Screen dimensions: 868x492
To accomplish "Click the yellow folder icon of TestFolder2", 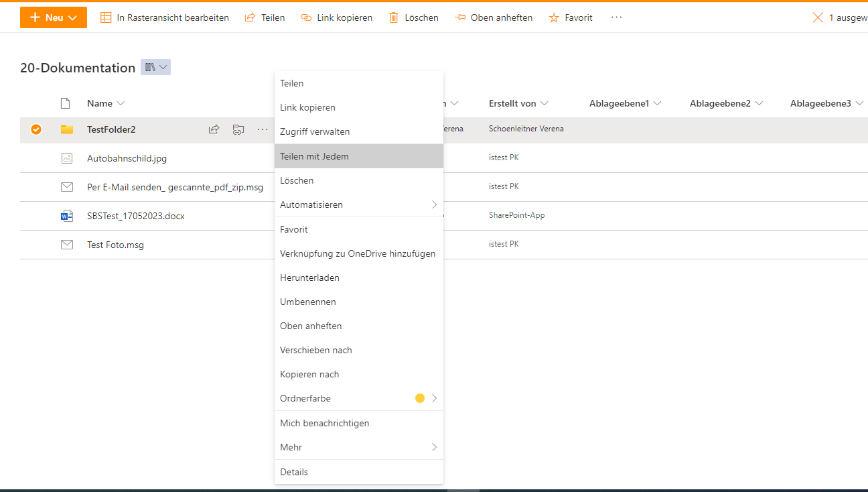I will click(66, 129).
